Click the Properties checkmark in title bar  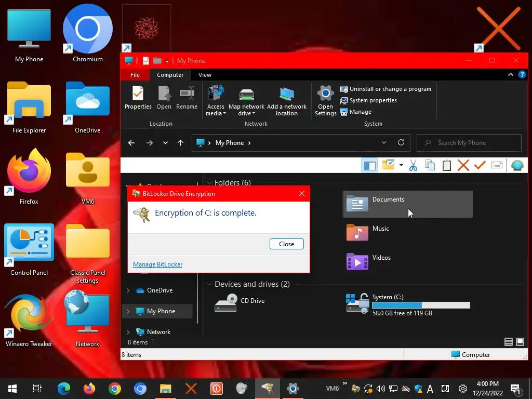point(146,61)
